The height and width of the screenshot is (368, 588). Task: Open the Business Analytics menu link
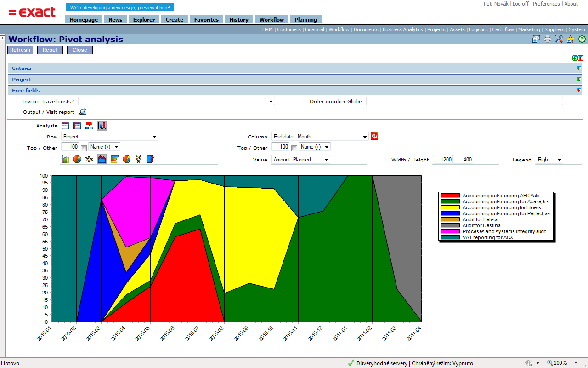point(403,29)
